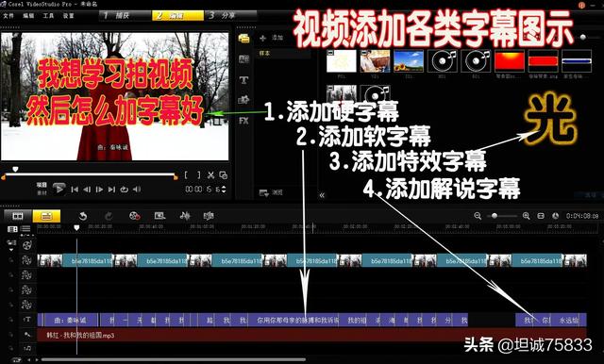Switch playback mode to 项目
This screenshot has height=364, width=604.
[x=42, y=185]
